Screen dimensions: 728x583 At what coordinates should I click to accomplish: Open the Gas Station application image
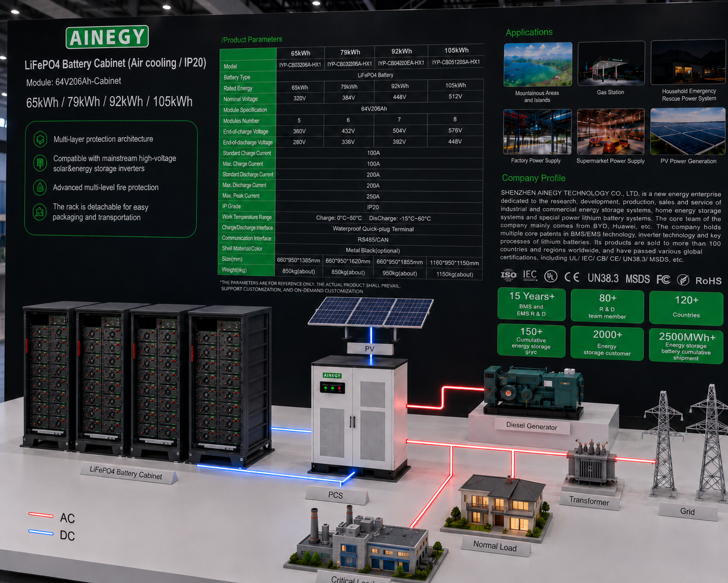[x=611, y=63]
